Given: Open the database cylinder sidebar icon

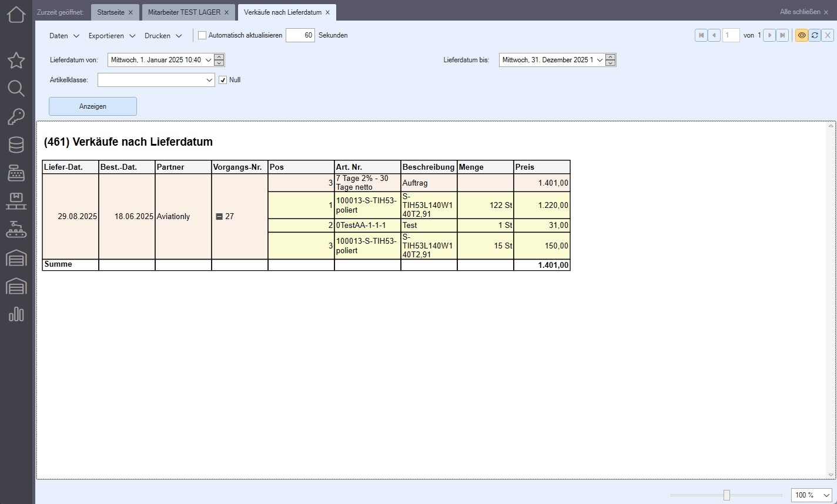Looking at the screenshot, I should point(16,145).
